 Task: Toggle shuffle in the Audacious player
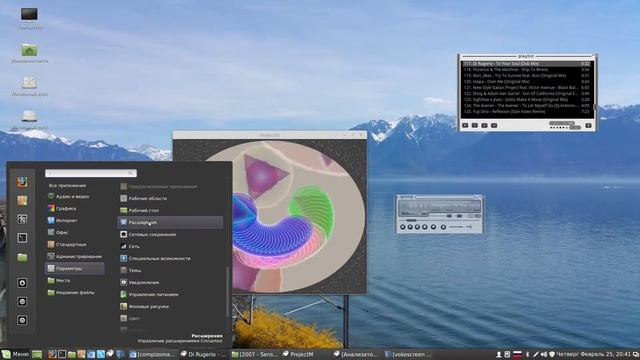tap(456, 227)
